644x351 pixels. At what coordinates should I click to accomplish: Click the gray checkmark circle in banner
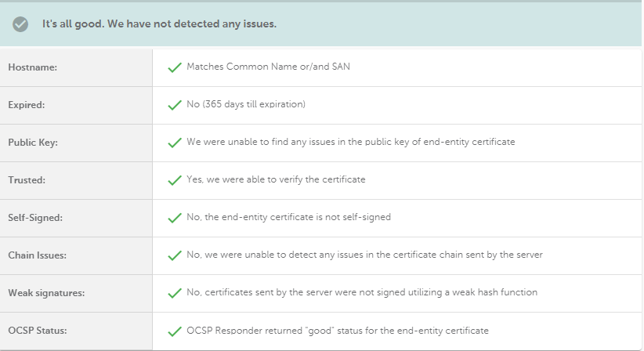coord(20,24)
